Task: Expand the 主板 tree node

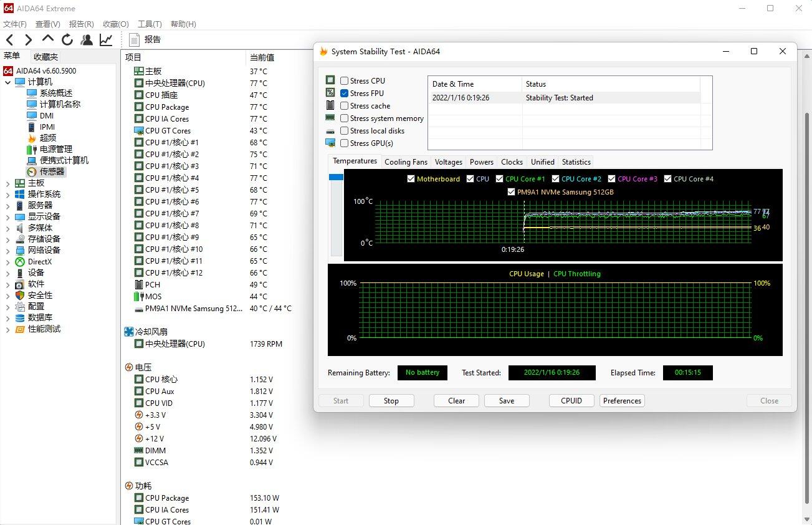Action: pyautogui.click(x=7, y=183)
